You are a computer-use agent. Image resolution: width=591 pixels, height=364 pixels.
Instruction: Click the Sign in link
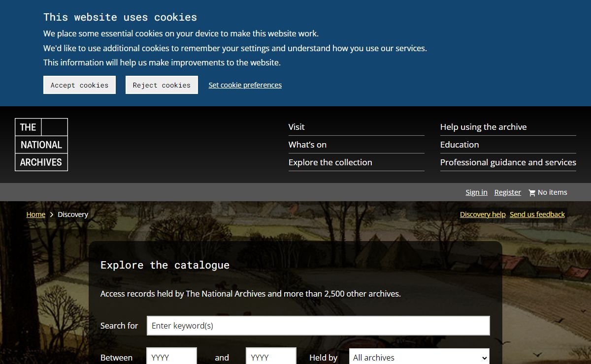coord(477,192)
